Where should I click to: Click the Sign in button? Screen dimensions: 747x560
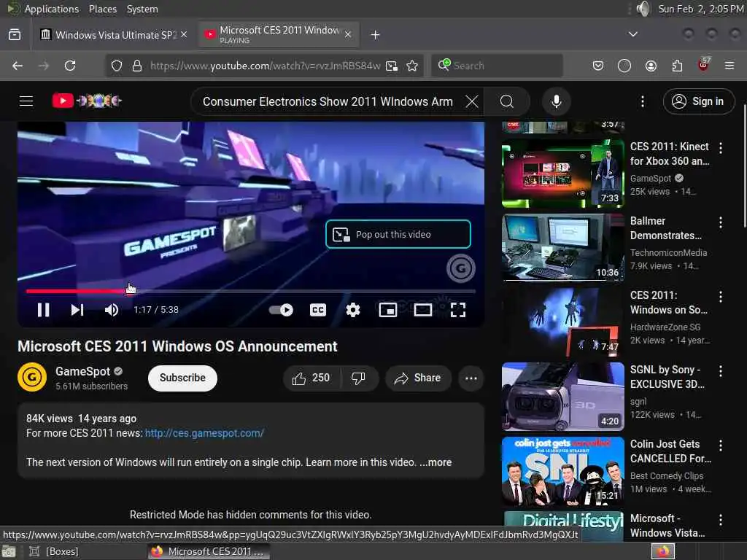698,101
